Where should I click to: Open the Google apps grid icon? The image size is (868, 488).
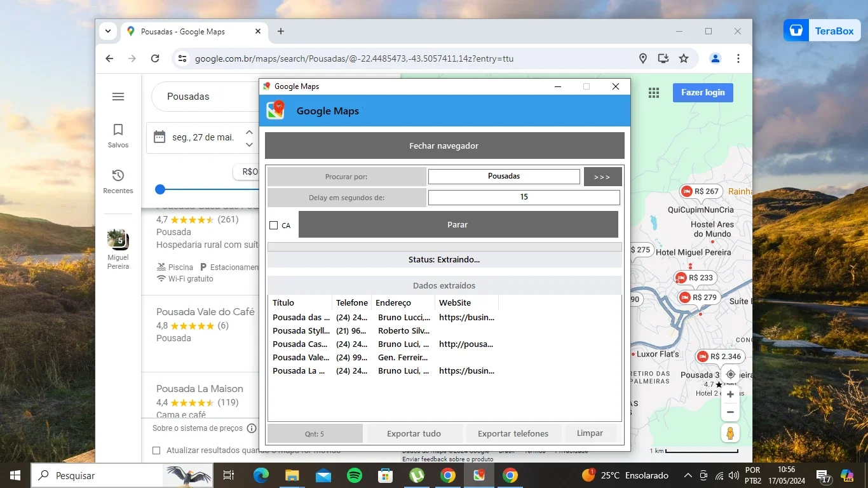(x=654, y=93)
